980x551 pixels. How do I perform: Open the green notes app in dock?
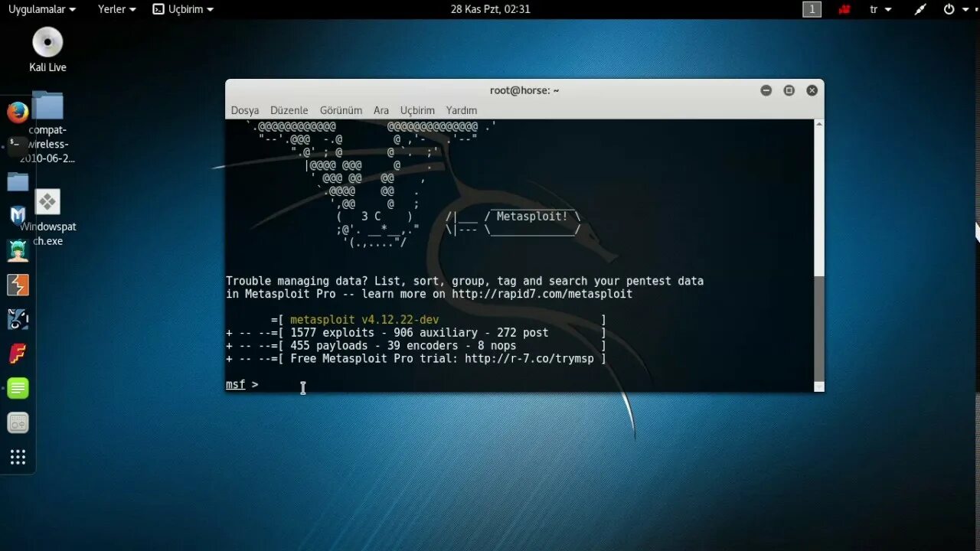tap(18, 388)
